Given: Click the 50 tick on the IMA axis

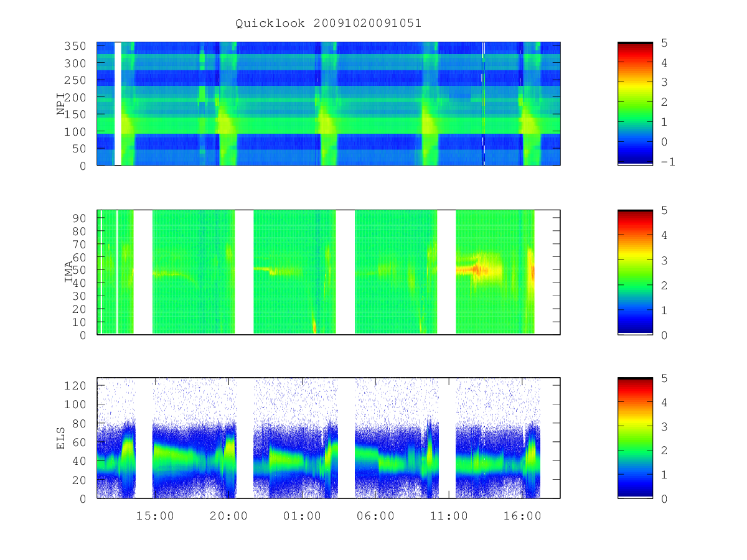Looking at the screenshot, I should [x=79, y=270].
